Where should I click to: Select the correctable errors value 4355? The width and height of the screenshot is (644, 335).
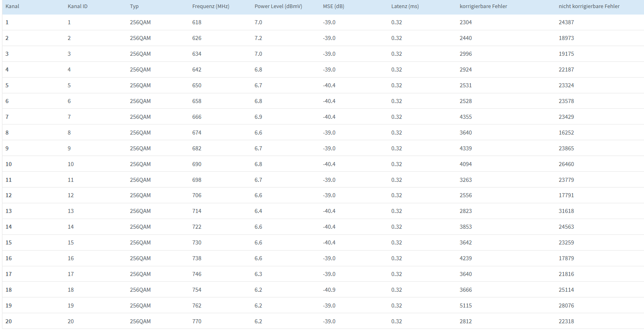click(x=466, y=117)
